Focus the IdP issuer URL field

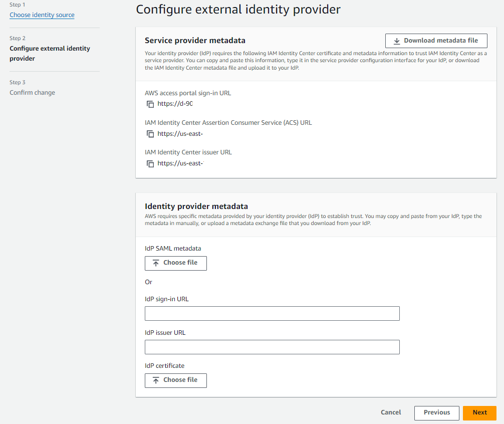(x=272, y=347)
